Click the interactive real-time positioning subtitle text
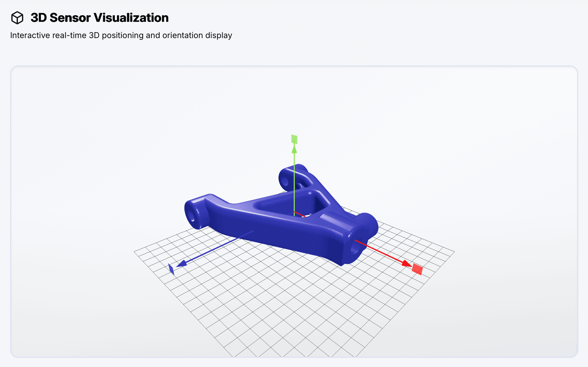 [121, 35]
